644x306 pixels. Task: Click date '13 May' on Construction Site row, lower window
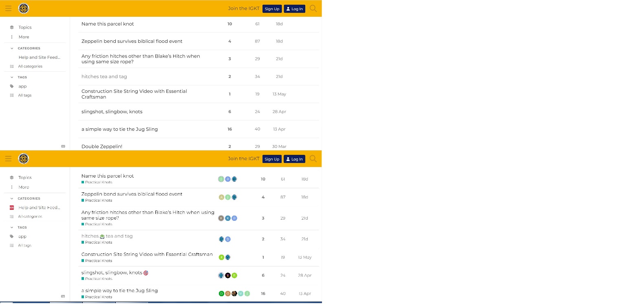coord(304,257)
